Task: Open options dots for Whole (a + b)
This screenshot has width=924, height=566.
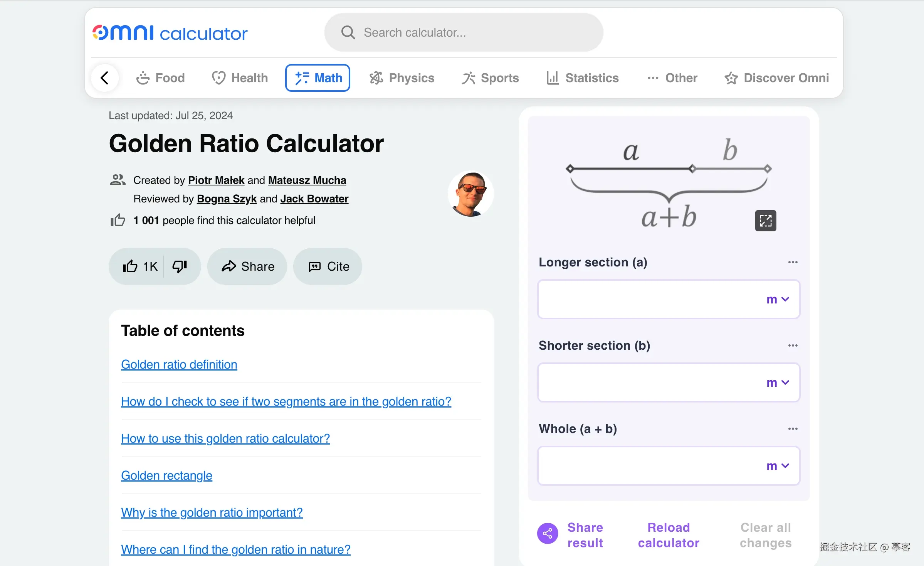Action: click(x=793, y=429)
